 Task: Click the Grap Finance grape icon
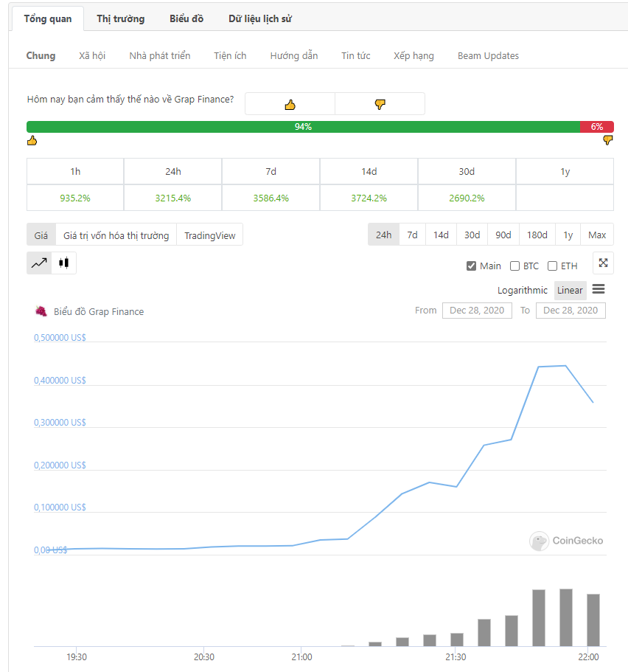(41, 311)
